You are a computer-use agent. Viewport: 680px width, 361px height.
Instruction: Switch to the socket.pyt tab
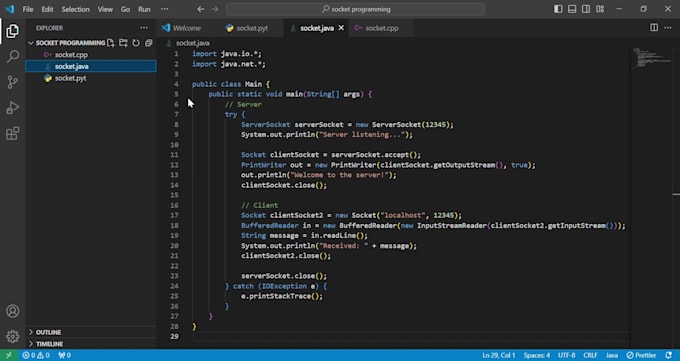[x=252, y=28]
